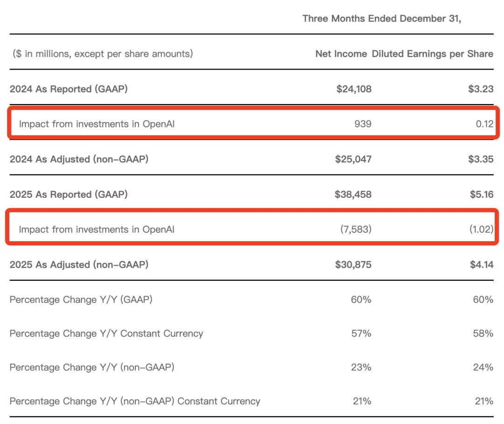Select the $24,108 net income value
The width and height of the screenshot is (504, 424).
pyautogui.click(x=354, y=89)
